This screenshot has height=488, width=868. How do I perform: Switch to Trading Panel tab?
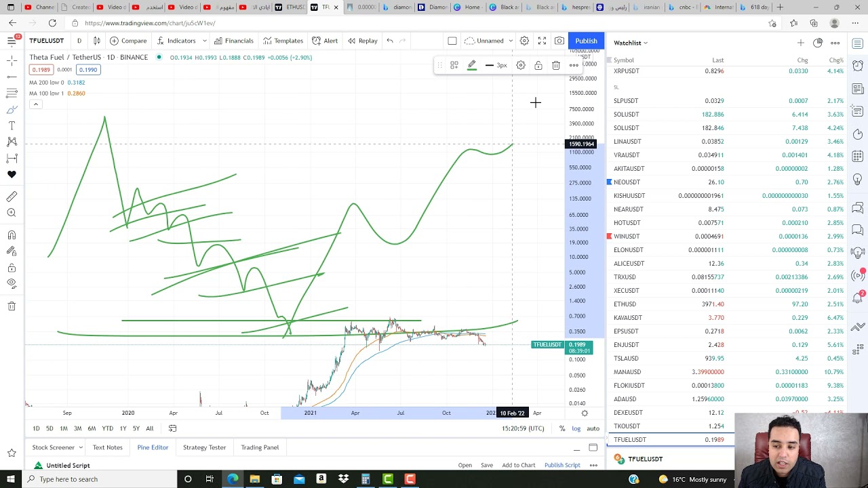pos(260,447)
